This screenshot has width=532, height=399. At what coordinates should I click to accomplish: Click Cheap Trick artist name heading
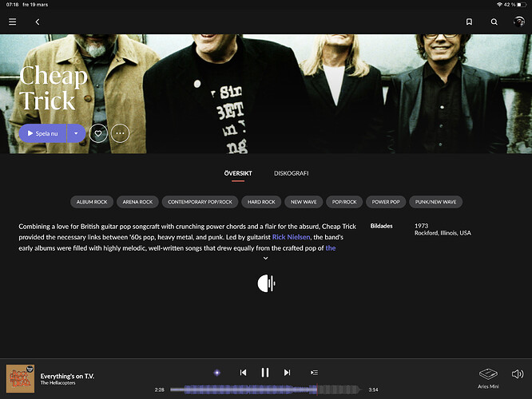tap(54, 88)
